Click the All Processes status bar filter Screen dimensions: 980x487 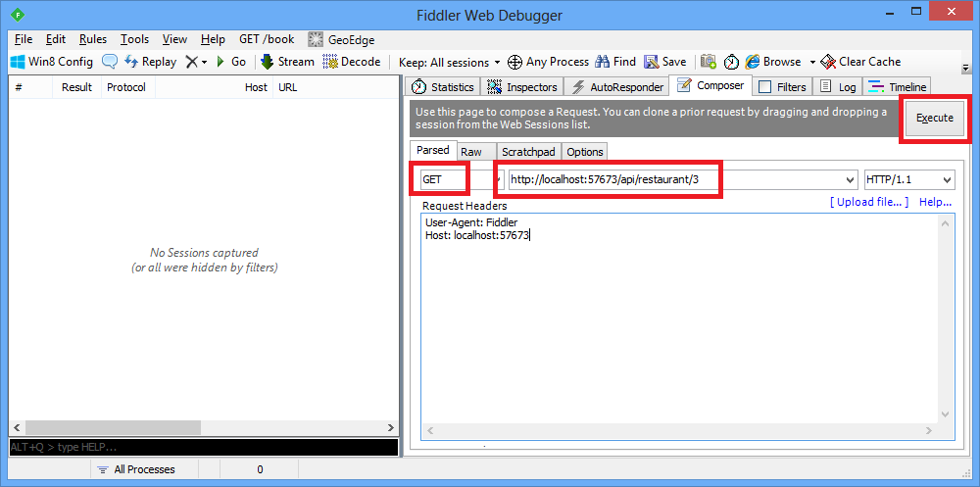pos(136,469)
